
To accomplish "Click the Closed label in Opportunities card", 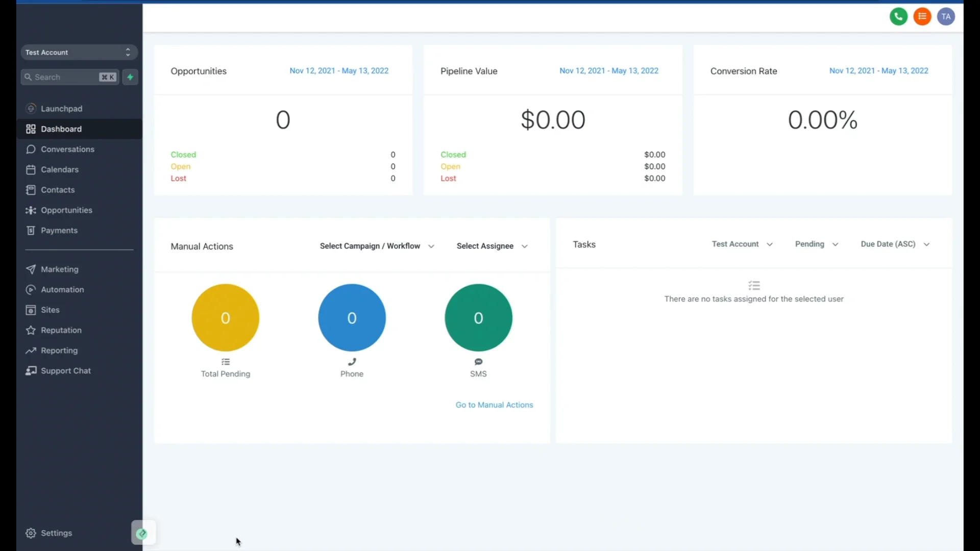I will tap(183, 155).
